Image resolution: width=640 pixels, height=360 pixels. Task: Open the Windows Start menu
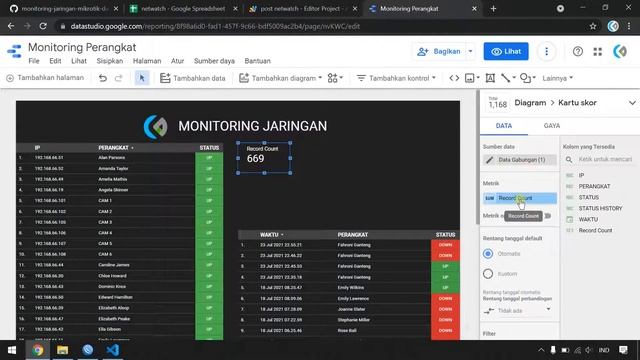[12, 350]
